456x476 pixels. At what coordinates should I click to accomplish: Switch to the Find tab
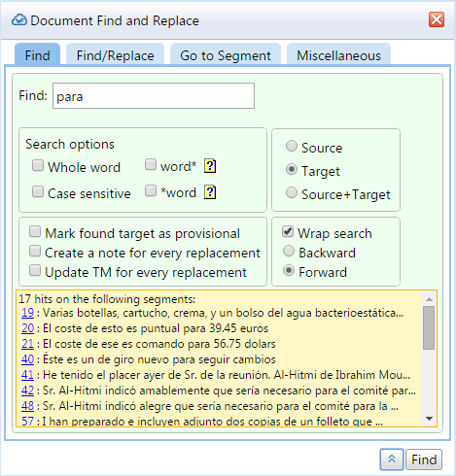38,54
